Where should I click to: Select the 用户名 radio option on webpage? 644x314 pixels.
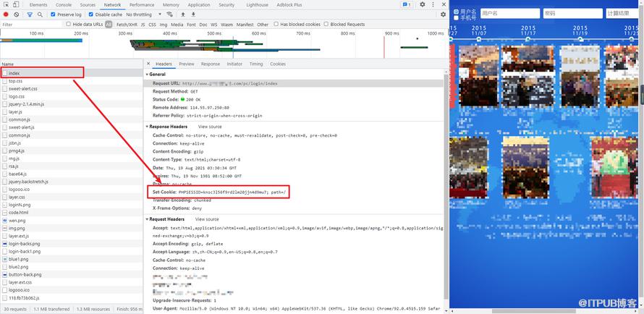(x=457, y=12)
